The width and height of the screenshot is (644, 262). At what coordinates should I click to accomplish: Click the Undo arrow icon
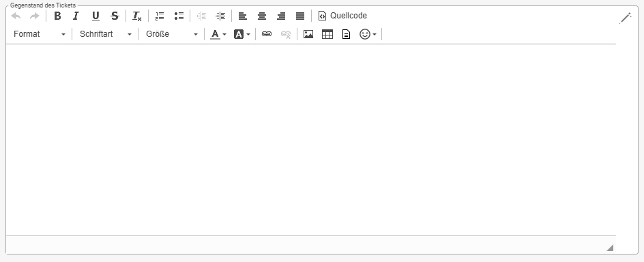16,16
